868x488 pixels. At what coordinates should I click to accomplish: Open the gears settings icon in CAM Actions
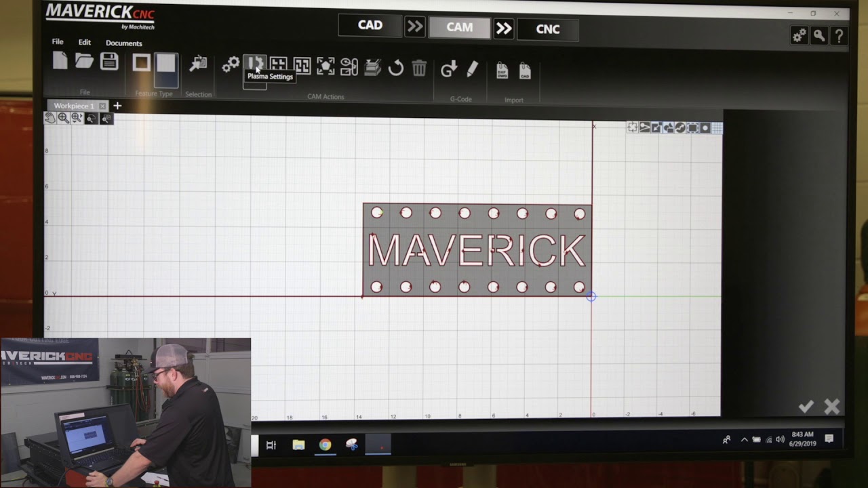(231, 64)
